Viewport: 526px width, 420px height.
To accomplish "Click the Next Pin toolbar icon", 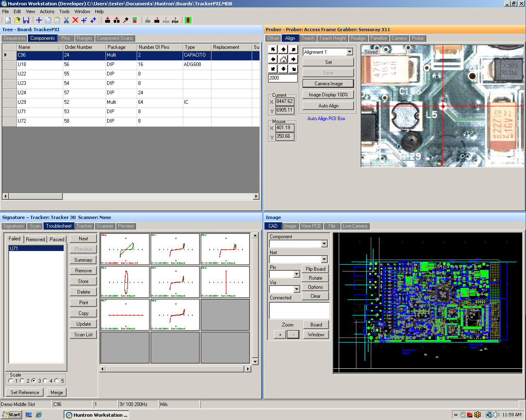I will pyautogui.click(x=175, y=20).
